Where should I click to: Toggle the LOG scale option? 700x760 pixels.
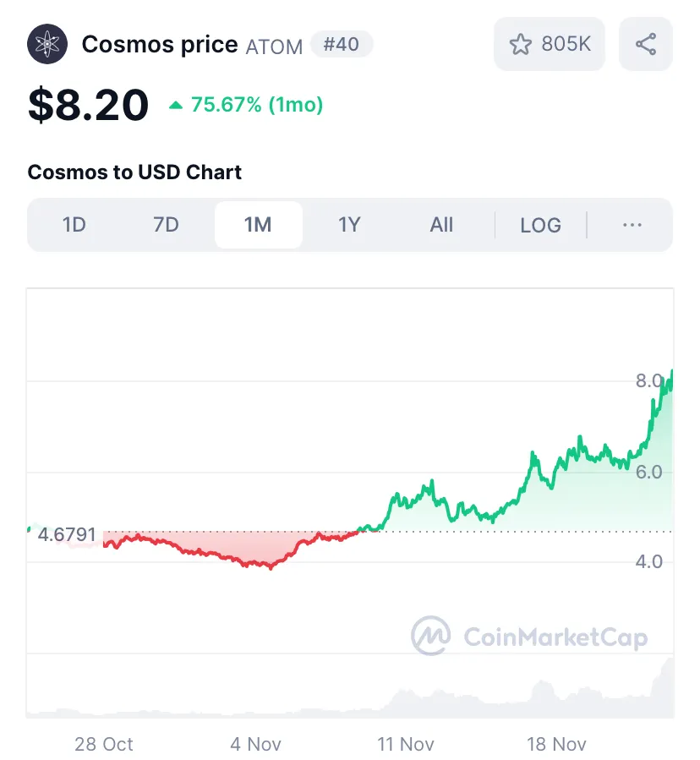(x=540, y=225)
